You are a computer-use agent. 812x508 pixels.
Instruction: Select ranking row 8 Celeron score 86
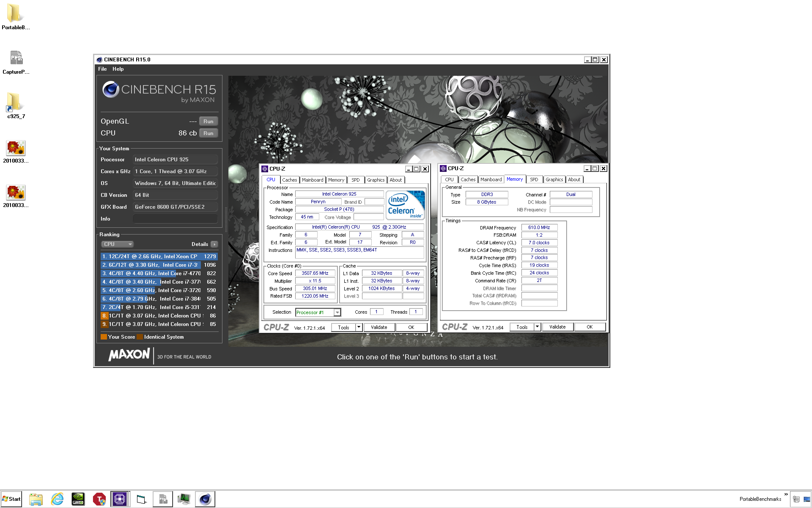point(159,316)
